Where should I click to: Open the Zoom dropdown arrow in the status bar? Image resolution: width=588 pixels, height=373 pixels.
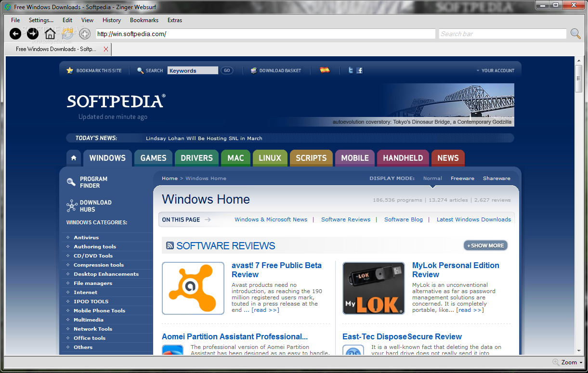581,363
